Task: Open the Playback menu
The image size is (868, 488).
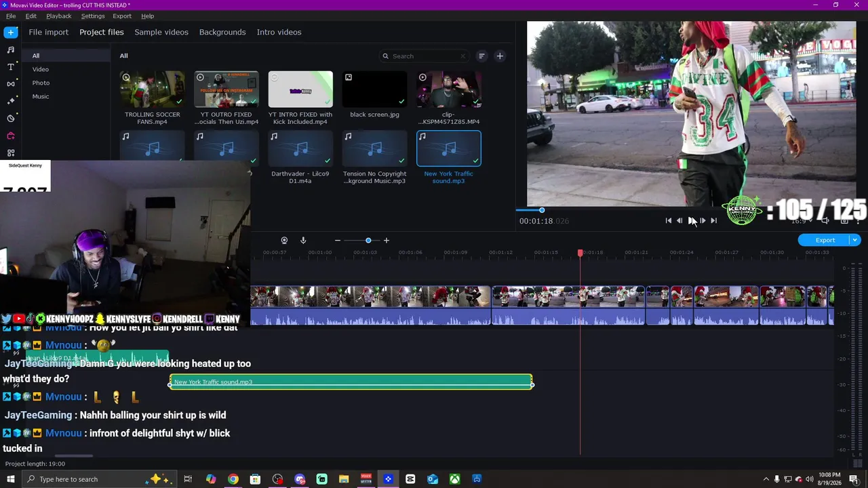Action: pyautogui.click(x=59, y=16)
